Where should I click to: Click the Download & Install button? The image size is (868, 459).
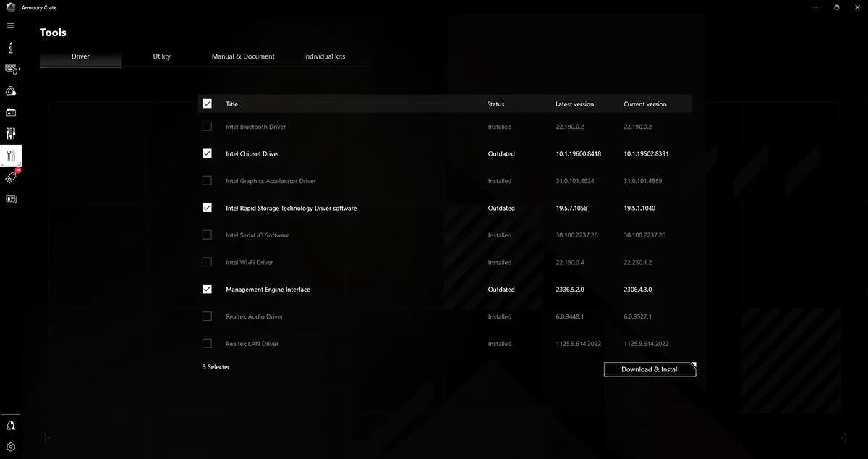[650, 369]
